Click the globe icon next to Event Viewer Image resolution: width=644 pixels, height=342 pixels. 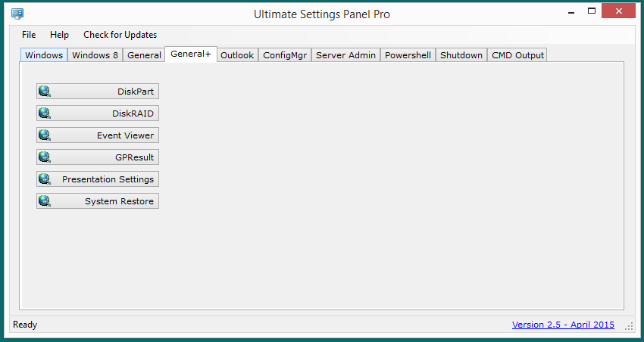[x=45, y=135]
